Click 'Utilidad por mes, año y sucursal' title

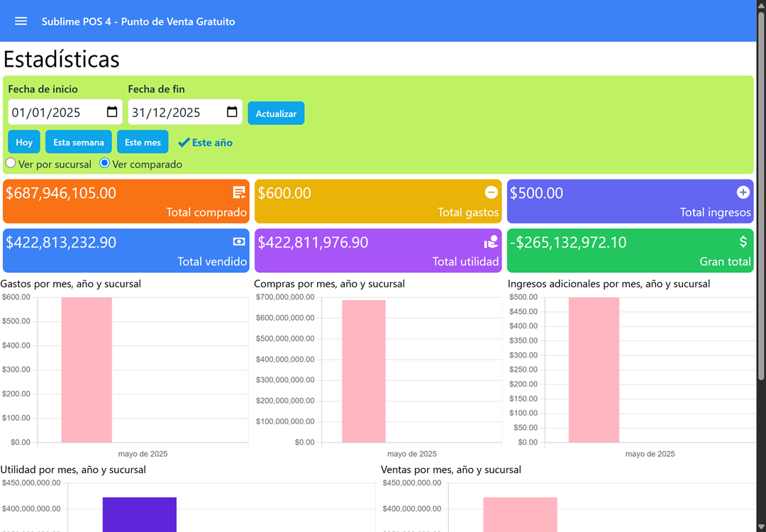click(73, 470)
